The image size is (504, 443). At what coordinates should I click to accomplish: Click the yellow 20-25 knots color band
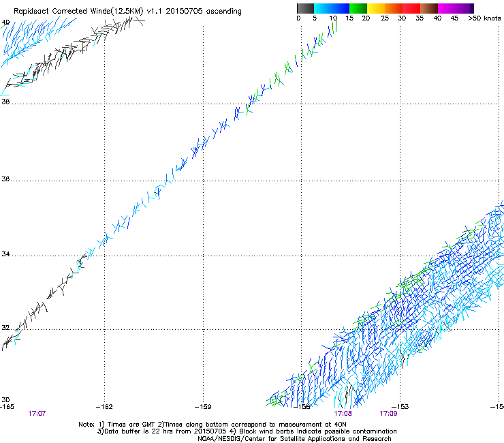(376, 8)
